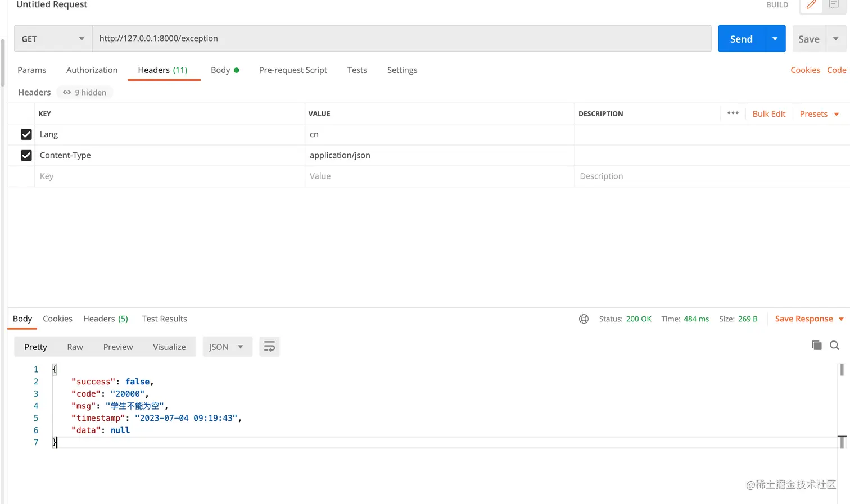Switch to the Authorization tab
The width and height of the screenshot is (850, 504).
pos(92,70)
